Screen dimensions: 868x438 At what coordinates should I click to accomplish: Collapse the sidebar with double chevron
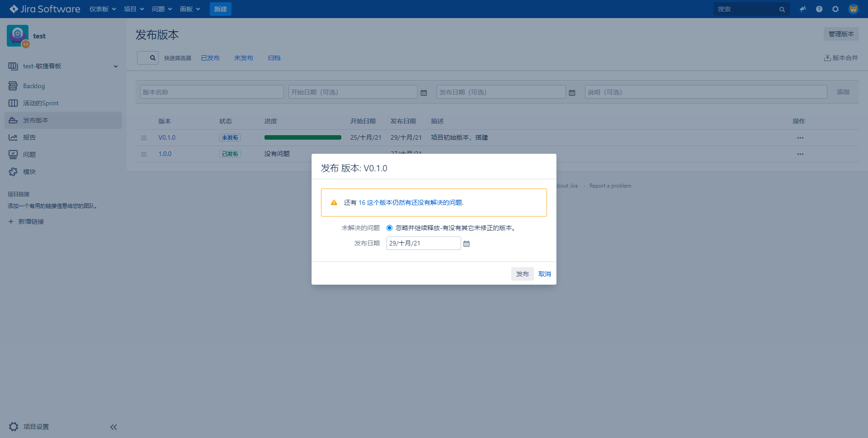point(113,427)
